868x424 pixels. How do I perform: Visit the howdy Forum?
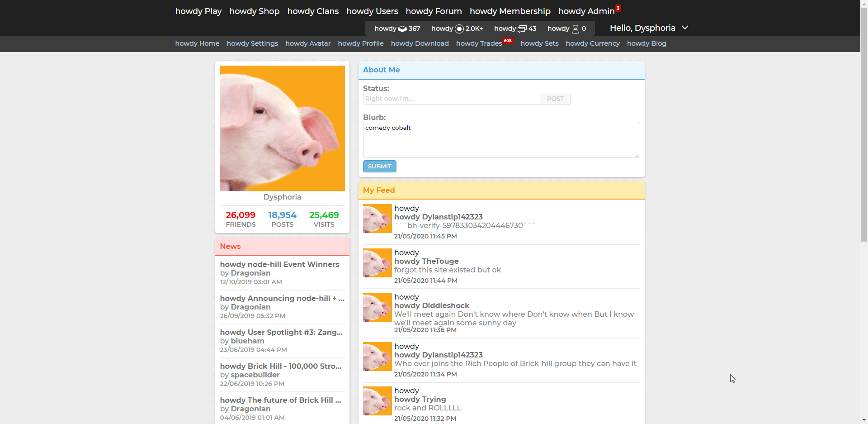coord(434,11)
